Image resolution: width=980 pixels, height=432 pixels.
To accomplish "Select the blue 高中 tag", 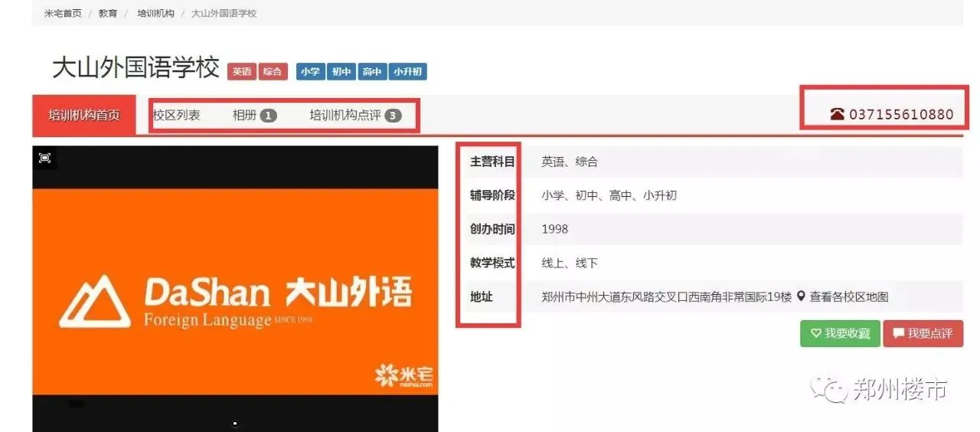I will coord(371,72).
